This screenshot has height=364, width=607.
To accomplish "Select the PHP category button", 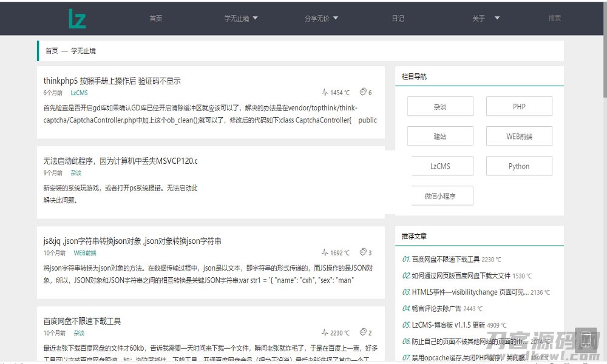I will [519, 106].
